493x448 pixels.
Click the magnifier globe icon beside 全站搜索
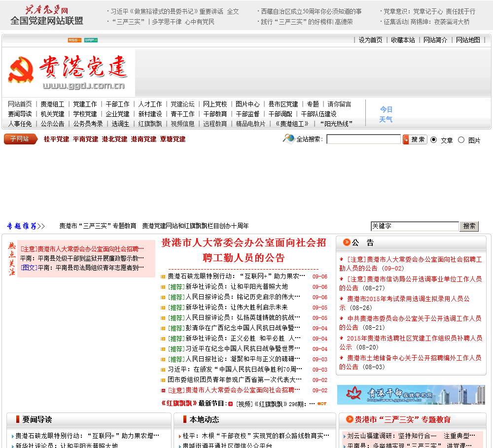[288, 138]
